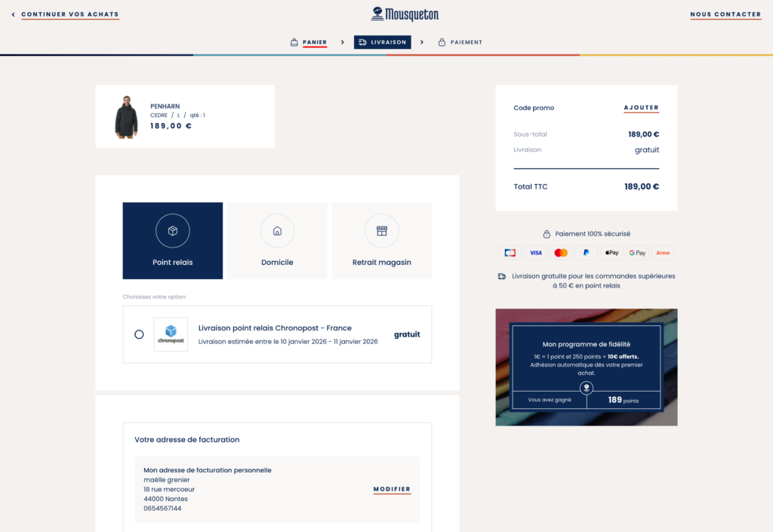Choose Domicile delivery mode
The width and height of the screenshot is (773, 532).
click(277, 241)
